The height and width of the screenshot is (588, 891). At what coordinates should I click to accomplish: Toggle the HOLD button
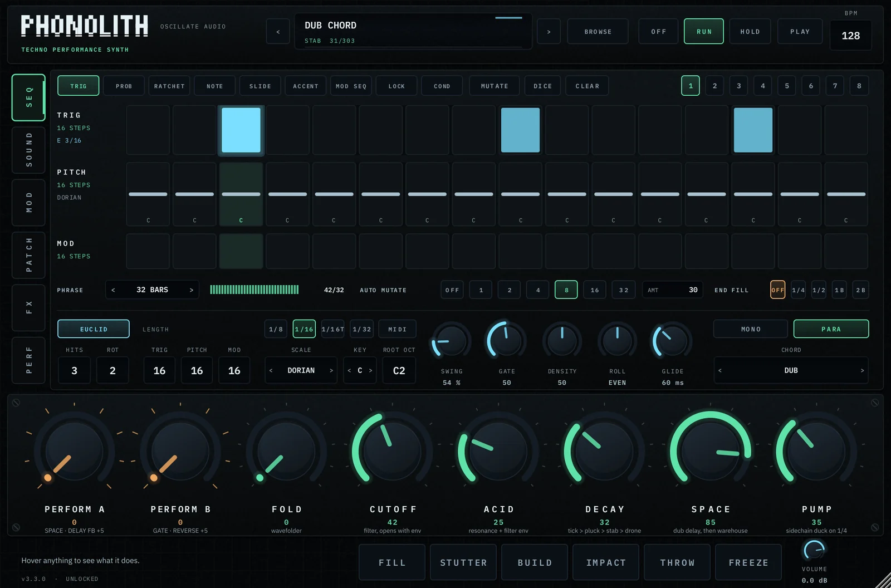750,31
